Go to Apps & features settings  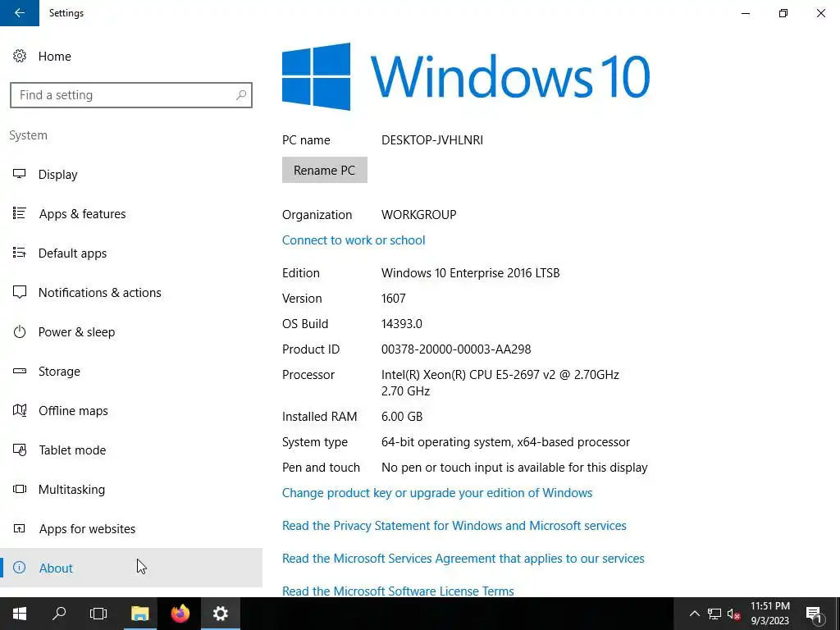[83, 214]
